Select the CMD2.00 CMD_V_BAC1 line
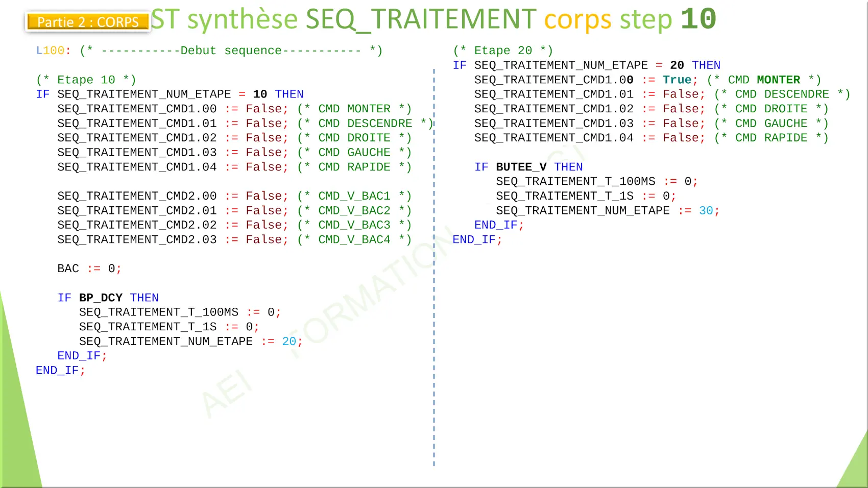 pyautogui.click(x=234, y=196)
